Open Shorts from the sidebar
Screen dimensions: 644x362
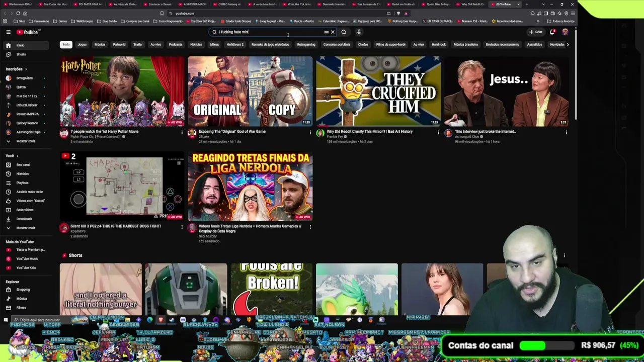25,54
